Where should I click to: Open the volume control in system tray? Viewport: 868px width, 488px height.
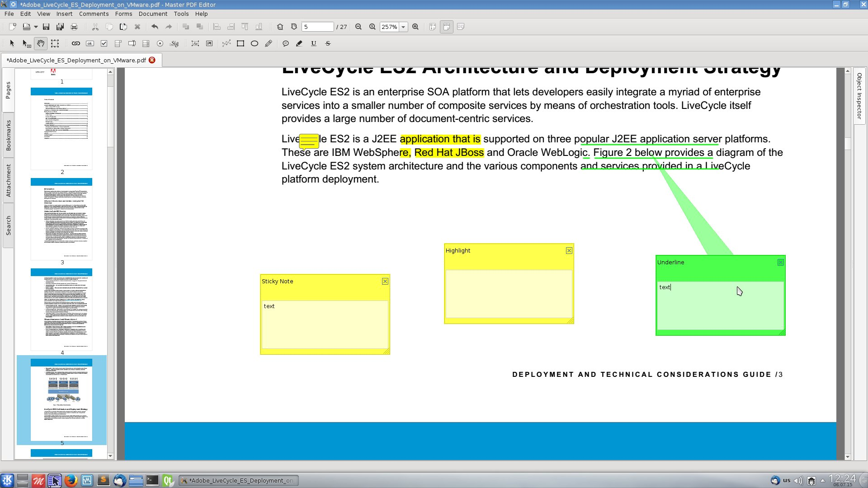[x=798, y=480]
